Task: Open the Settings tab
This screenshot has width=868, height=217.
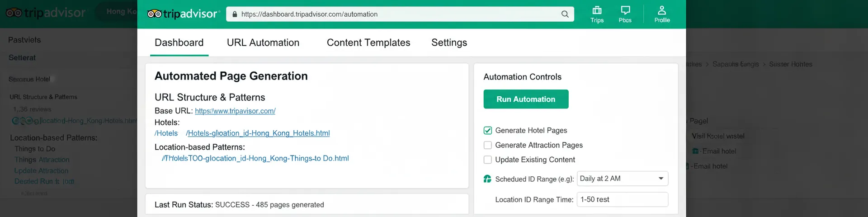Action: point(449,42)
